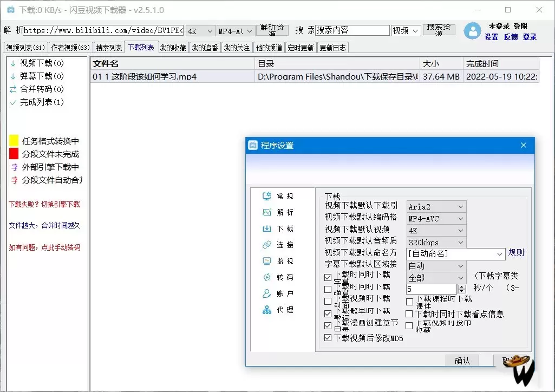Click 字 icon beside 外部引擎下载中
555x392 pixels.
(x=14, y=167)
